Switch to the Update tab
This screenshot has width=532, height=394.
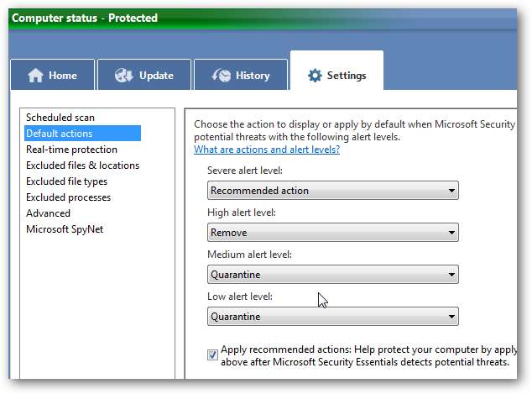click(x=143, y=76)
